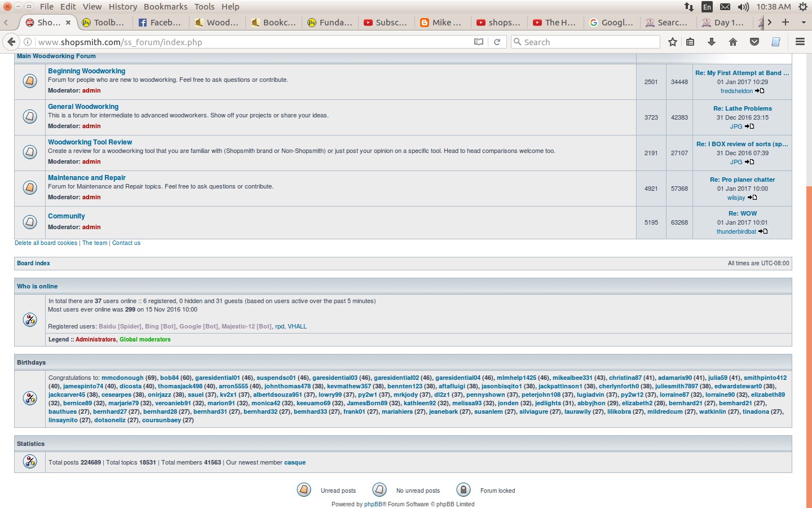
Task: Click the scroll tabs right chevron
Action: click(x=770, y=23)
